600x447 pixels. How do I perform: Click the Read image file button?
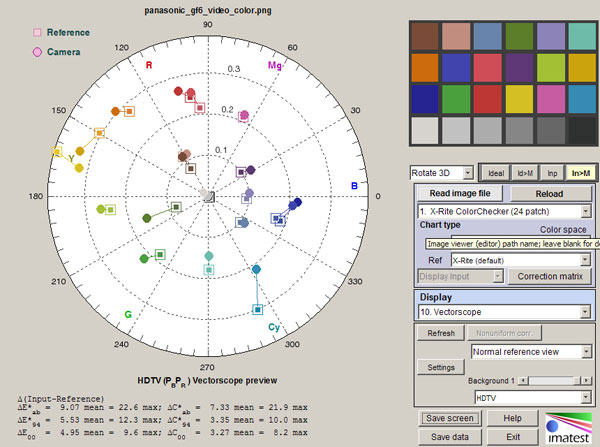click(460, 193)
